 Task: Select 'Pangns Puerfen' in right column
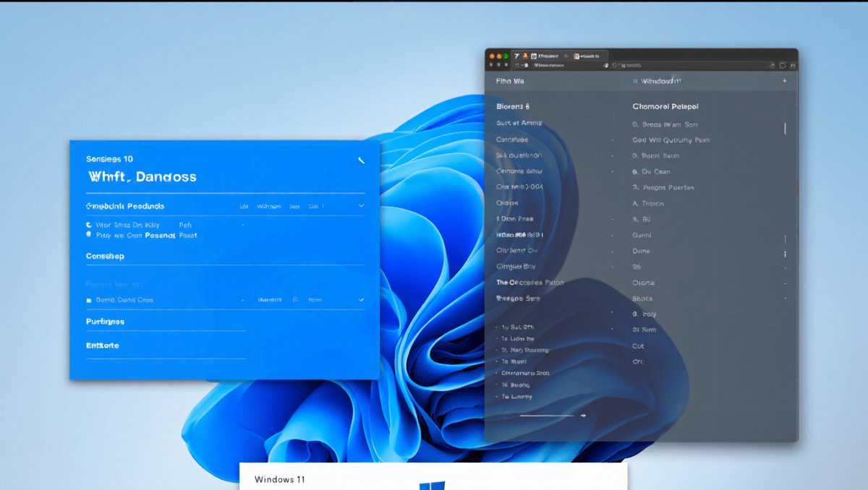click(663, 187)
